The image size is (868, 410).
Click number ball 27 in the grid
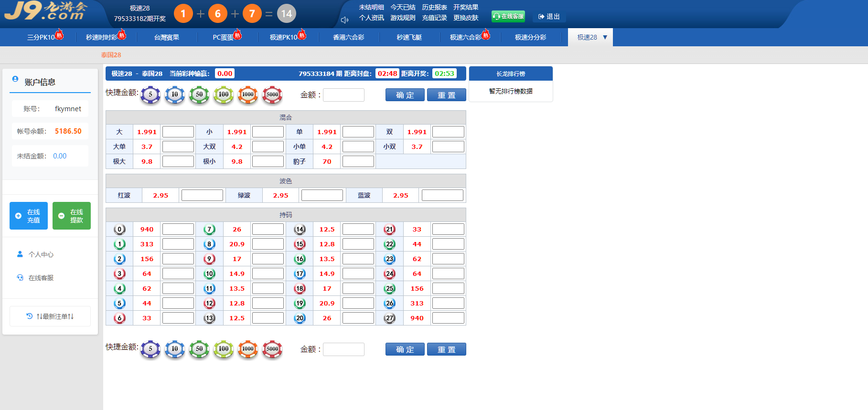[x=390, y=318]
